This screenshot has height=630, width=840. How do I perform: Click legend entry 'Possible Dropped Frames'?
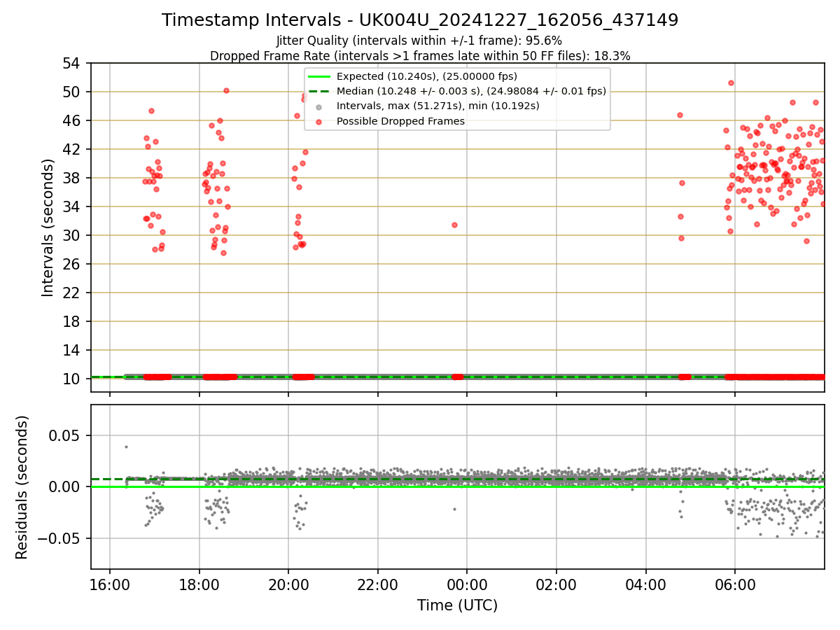[x=400, y=121]
